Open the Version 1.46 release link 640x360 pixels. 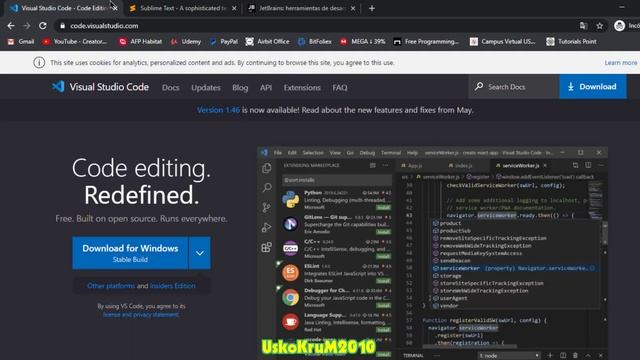(218, 110)
